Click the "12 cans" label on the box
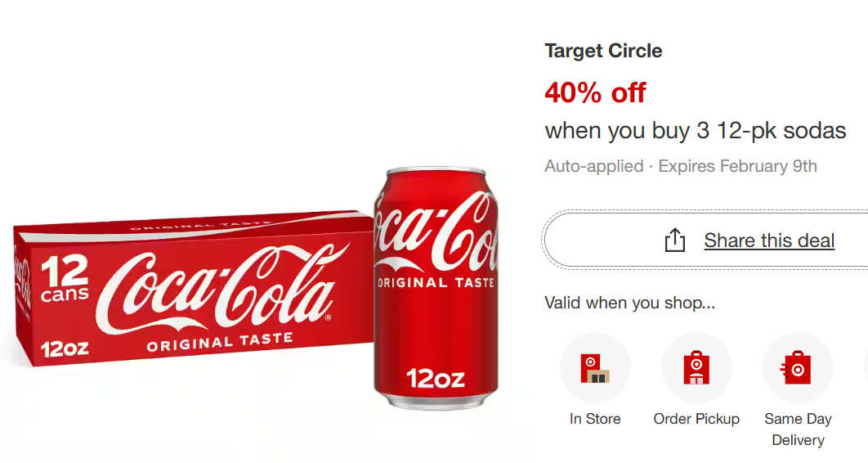868x463 pixels. point(65,280)
